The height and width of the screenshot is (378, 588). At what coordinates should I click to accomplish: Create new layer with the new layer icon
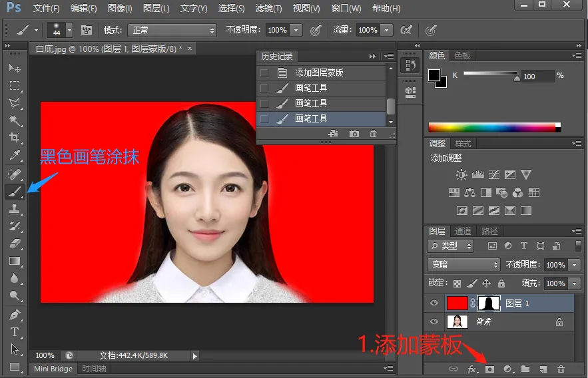543,369
